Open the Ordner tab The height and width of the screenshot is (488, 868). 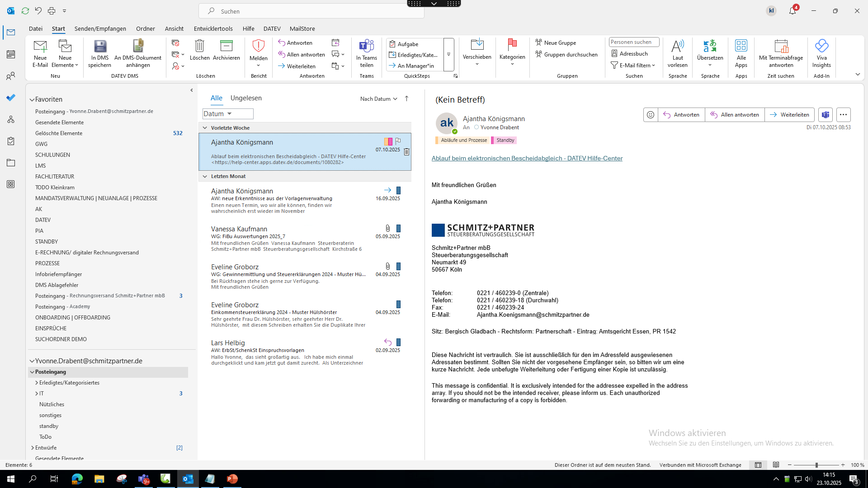(x=146, y=28)
